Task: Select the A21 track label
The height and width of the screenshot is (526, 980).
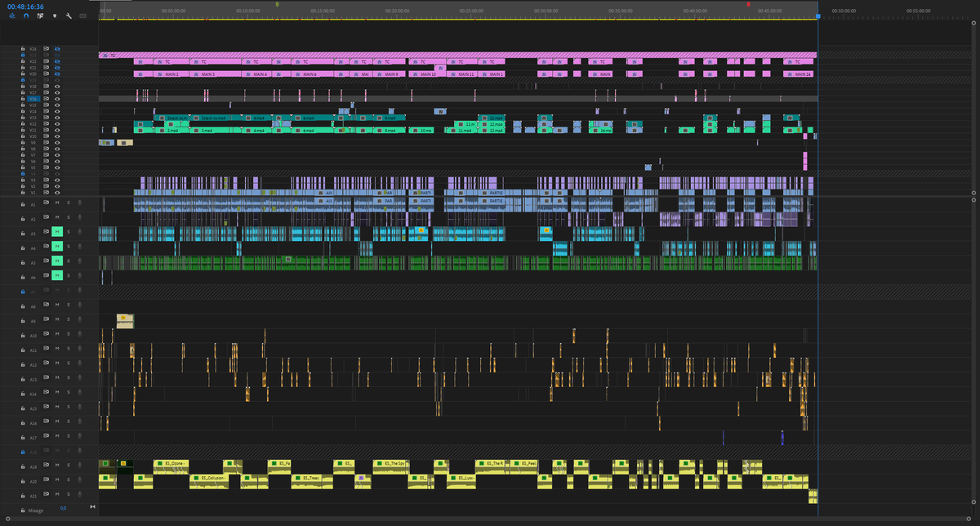Action: click(x=33, y=496)
